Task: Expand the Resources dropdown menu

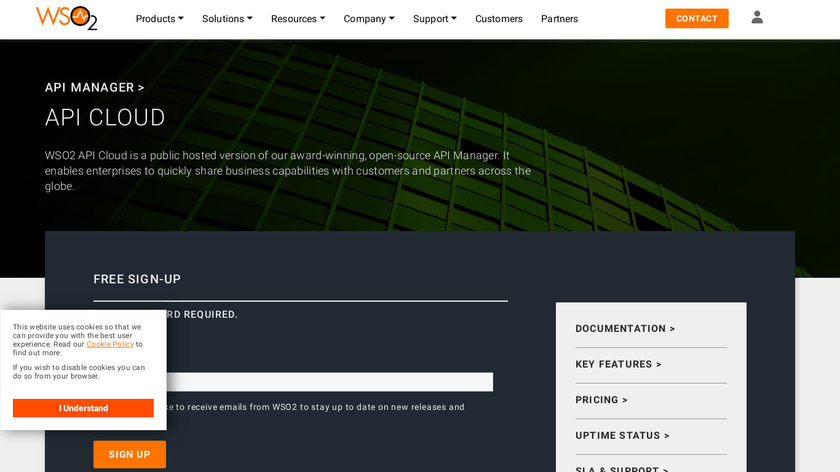Action: pos(298,19)
